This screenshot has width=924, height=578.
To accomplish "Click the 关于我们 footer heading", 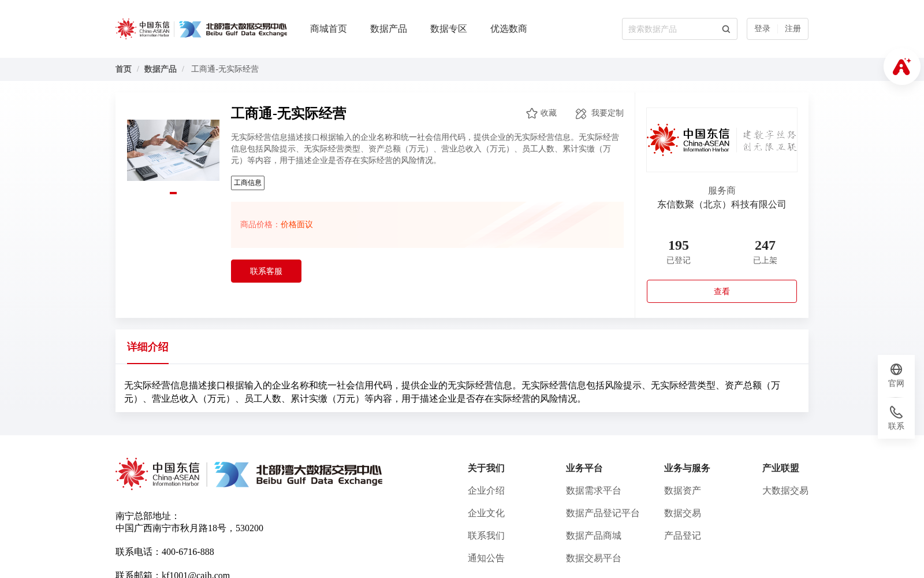I will tap(486, 468).
